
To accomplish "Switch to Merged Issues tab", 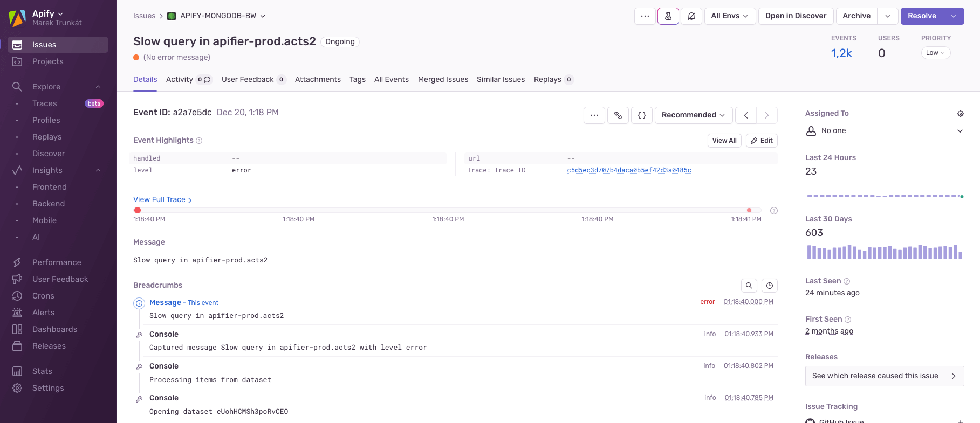I will (443, 80).
